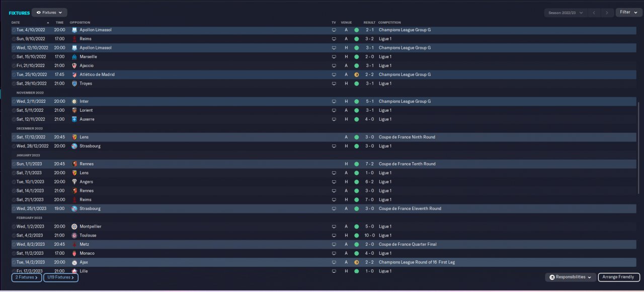Tick the circle beside Tue, 10/1/2023
The height and width of the screenshot is (292, 644).
tap(14, 182)
